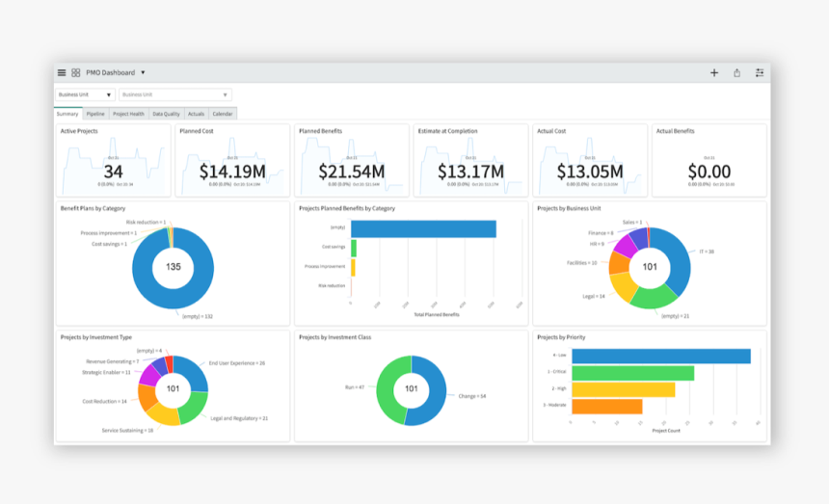Screen dimensions: 829x504
Task: Click the blue (empty) planned benefits bar
Action: coord(423,228)
